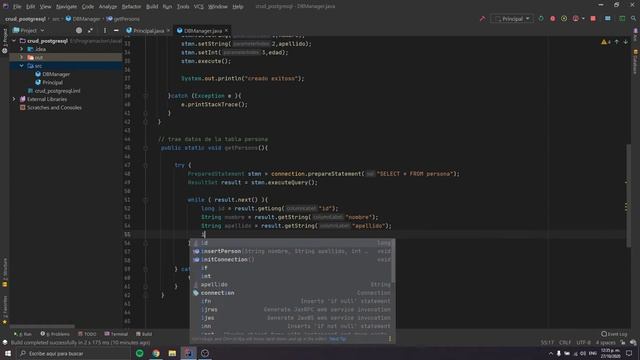Image resolution: width=640 pixels, height=360 pixels.
Task: Click the 4 spaces indent setting
Action: click(605, 343)
